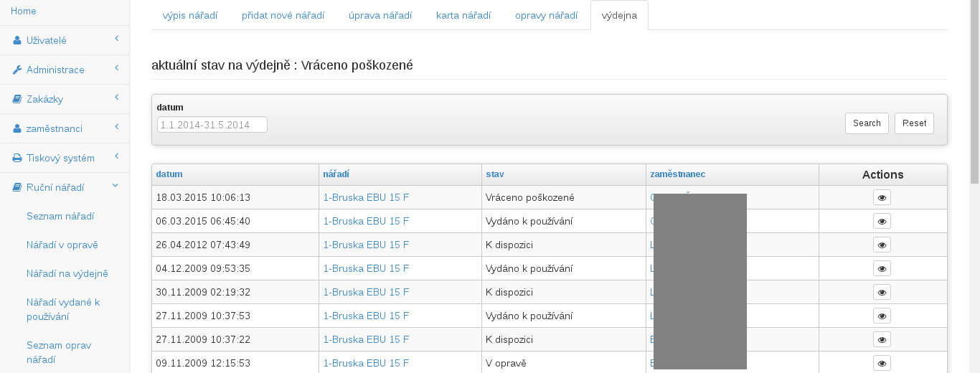This screenshot has width=980, height=373.
Task: Show details for 30.11.2009 02:19:32 row
Action: (882, 292)
